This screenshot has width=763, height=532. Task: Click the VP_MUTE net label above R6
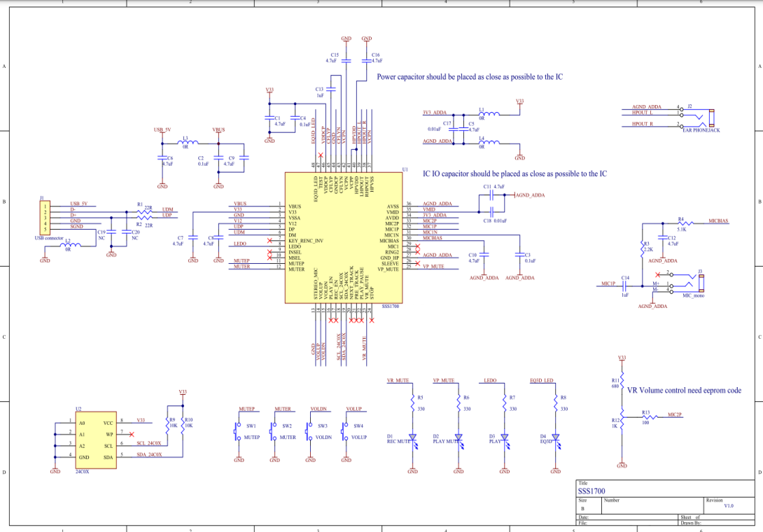[x=443, y=381]
